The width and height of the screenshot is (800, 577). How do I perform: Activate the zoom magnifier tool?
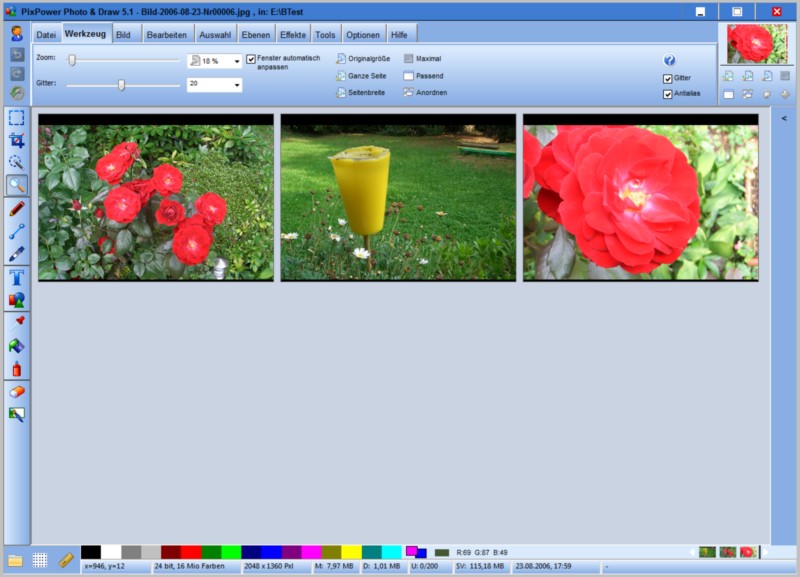pyautogui.click(x=16, y=185)
